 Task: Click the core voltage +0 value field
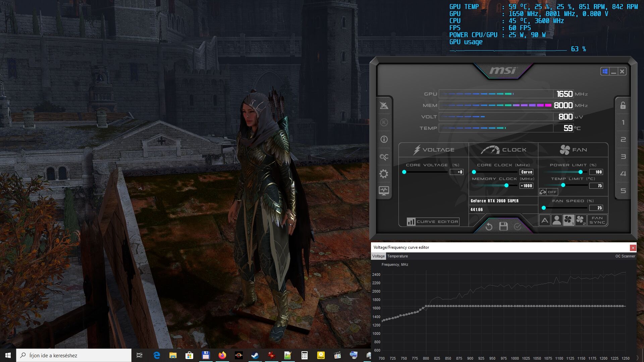point(457,172)
